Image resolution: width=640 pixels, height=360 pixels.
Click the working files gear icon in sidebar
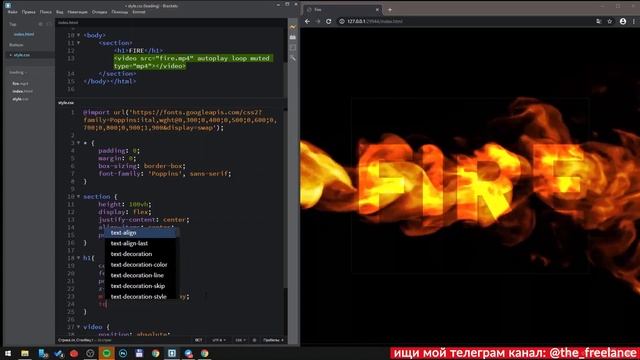click(x=40, y=24)
